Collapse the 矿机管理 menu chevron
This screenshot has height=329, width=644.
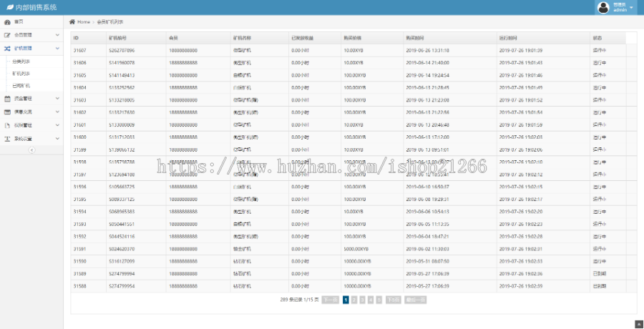coord(57,49)
